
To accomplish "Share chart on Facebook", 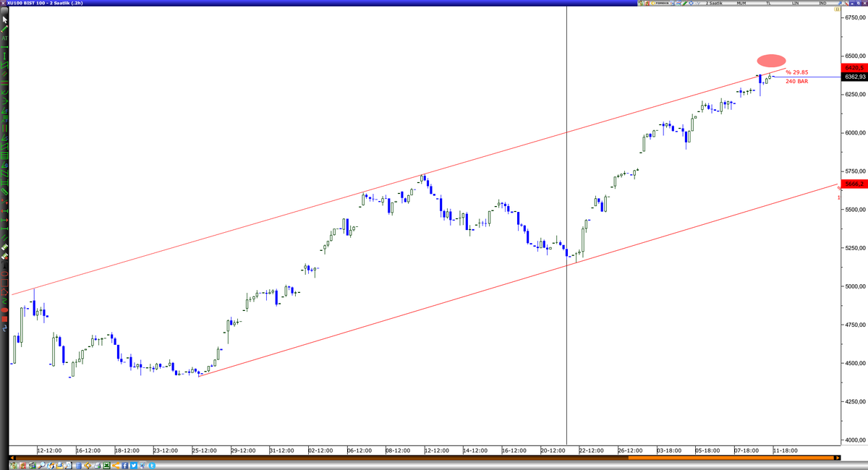I will tap(124, 466).
